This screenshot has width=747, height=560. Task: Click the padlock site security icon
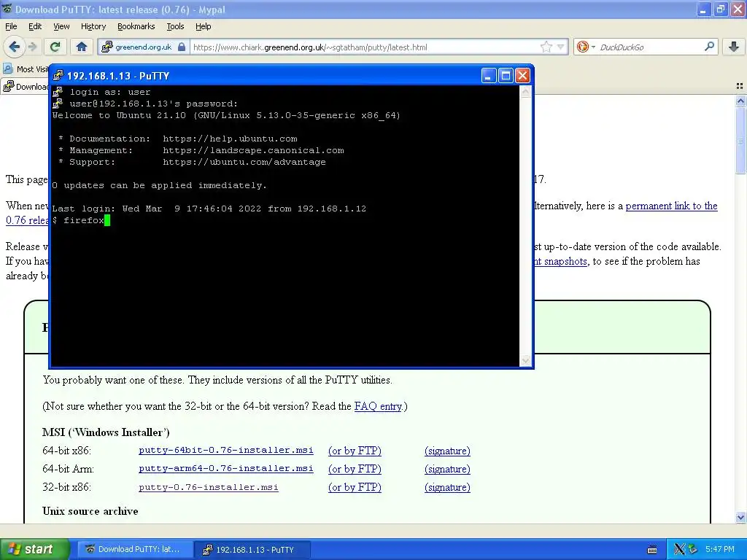coord(182,47)
